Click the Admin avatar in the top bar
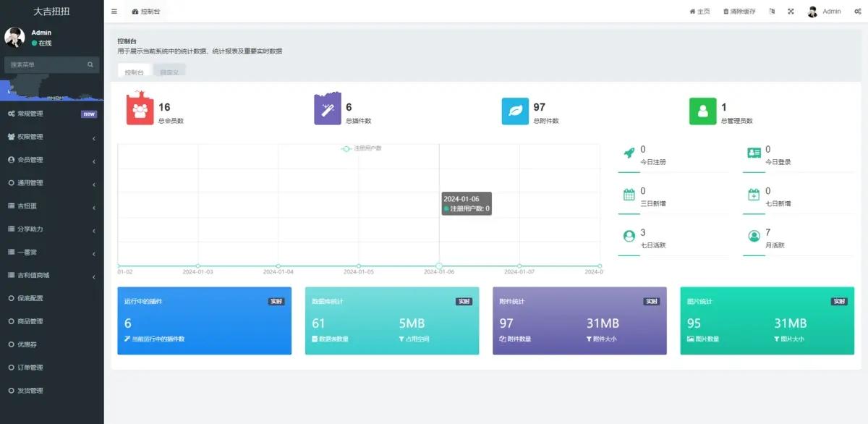Screen dimensions: 868x424 pos(813,12)
